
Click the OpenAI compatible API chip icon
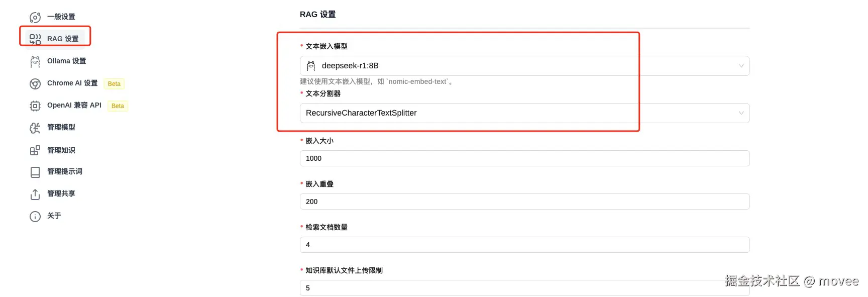[x=35, y=106]
